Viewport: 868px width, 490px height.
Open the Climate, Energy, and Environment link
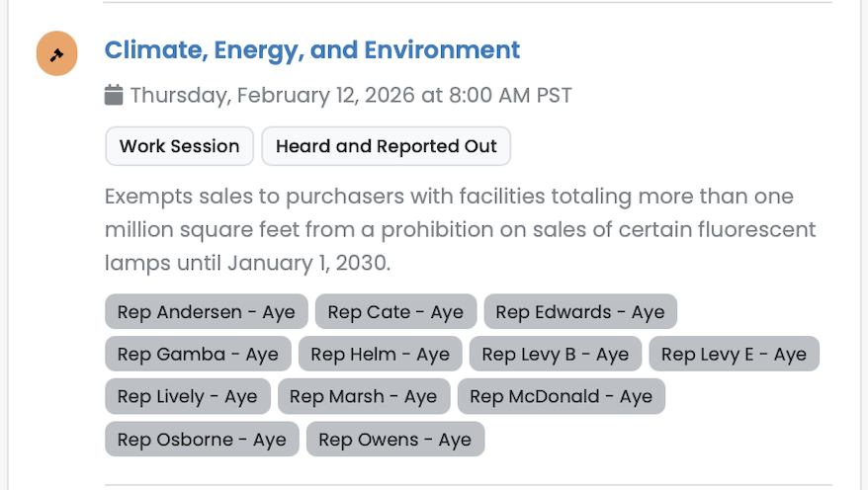point(312,49)
